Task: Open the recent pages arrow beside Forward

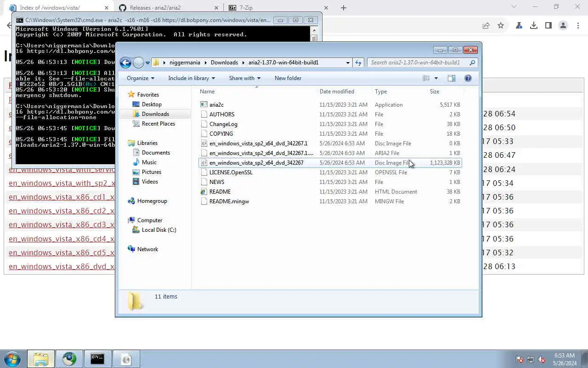Action: point(147,63)
